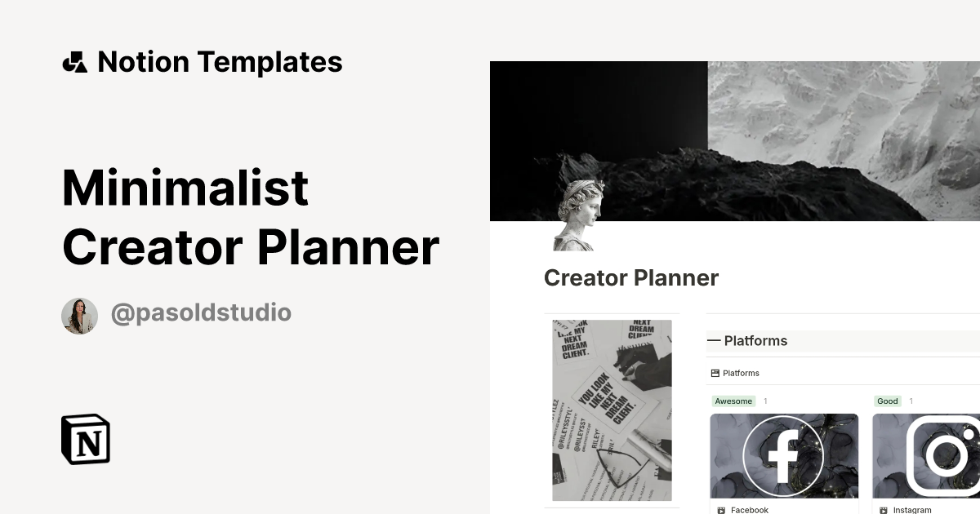Viewport: 980px width, 514px height.
Task: Select the Good status tag
Action: coord(887,401)
